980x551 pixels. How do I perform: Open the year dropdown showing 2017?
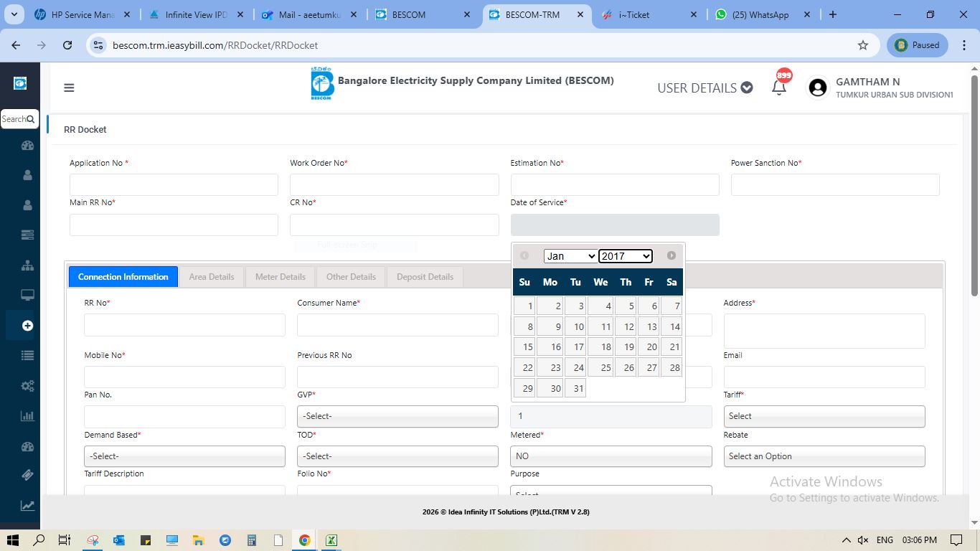pos(625,256)
